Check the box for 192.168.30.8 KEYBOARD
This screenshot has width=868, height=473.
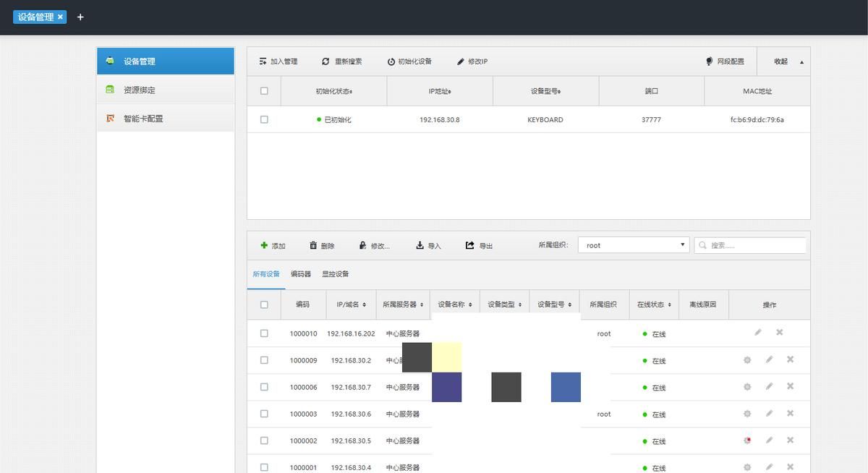(264, 119)
